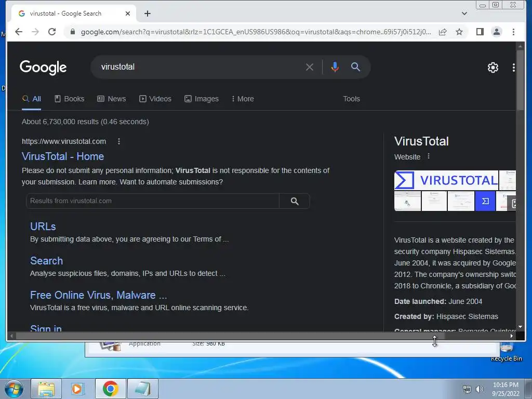Open the tab search chevron

(464, 14)
